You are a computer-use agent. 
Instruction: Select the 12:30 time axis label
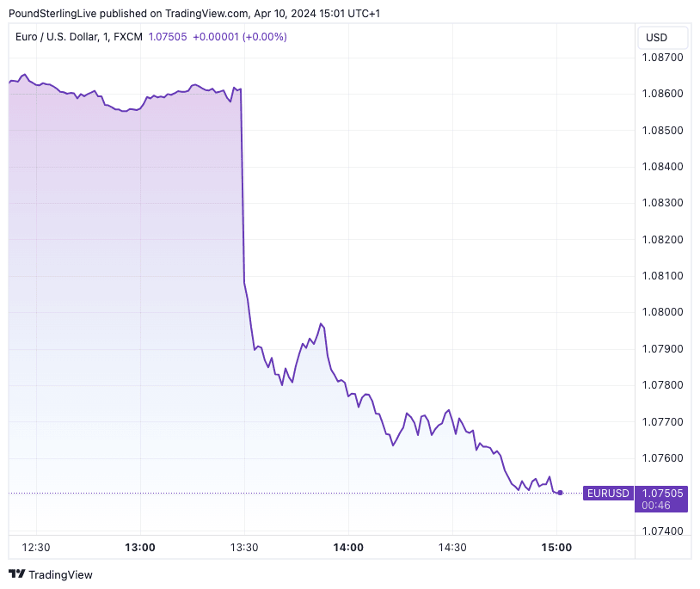click(36, 548)
